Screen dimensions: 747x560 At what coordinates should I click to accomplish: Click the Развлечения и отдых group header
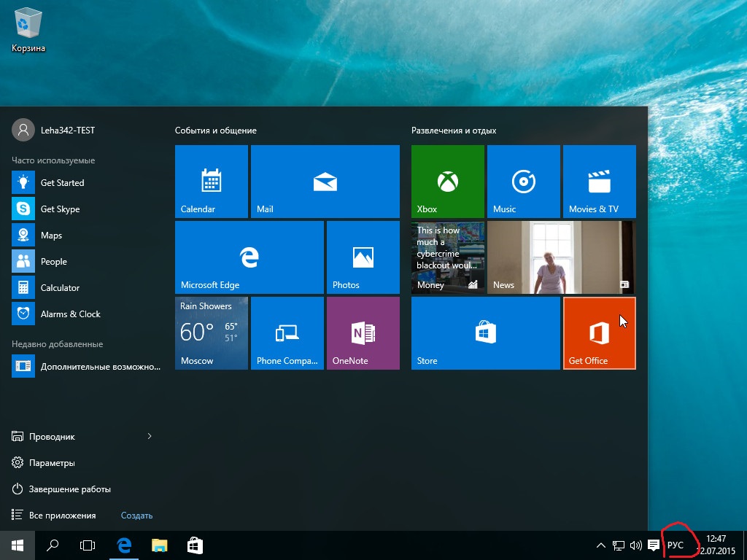click(x=454, y=131)
